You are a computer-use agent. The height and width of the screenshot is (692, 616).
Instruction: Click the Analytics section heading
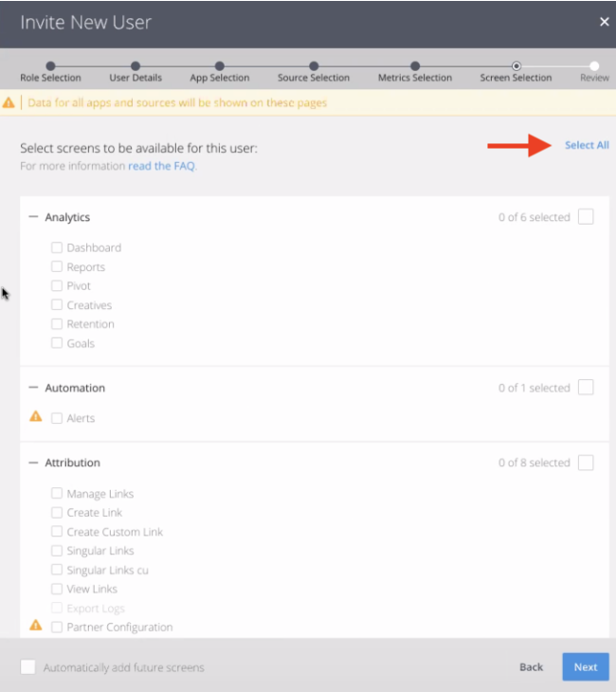click(x=67, y=217)
